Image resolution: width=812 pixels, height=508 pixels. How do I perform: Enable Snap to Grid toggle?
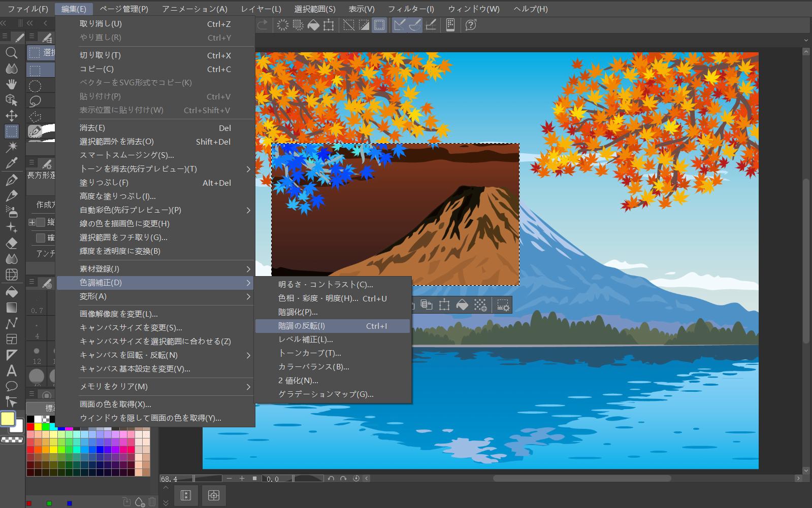[431, 25]
